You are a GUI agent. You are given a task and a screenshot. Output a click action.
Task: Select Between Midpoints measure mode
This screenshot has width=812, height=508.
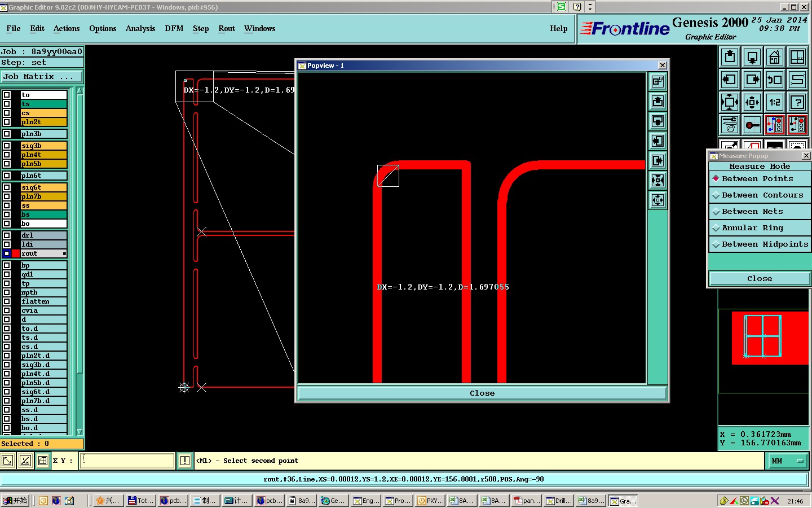click(x=760, y=244)
